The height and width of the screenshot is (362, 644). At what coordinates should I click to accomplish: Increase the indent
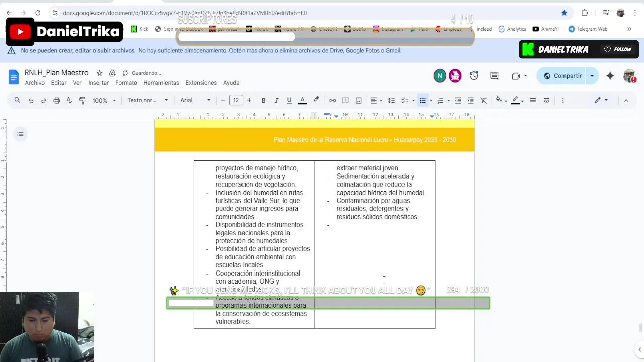[471, 100]
